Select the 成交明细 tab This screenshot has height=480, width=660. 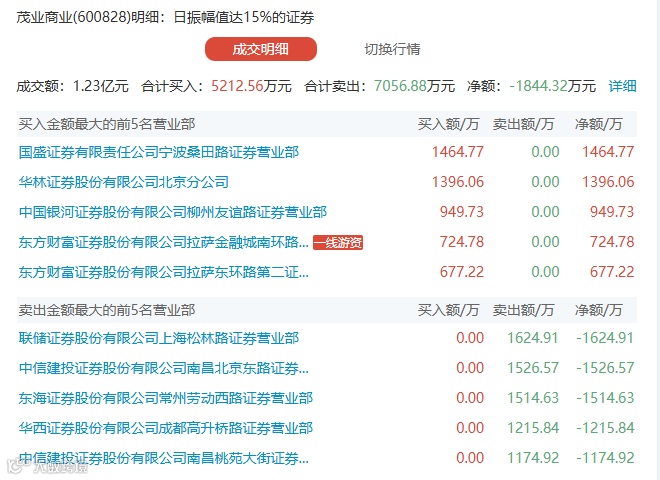261,49
